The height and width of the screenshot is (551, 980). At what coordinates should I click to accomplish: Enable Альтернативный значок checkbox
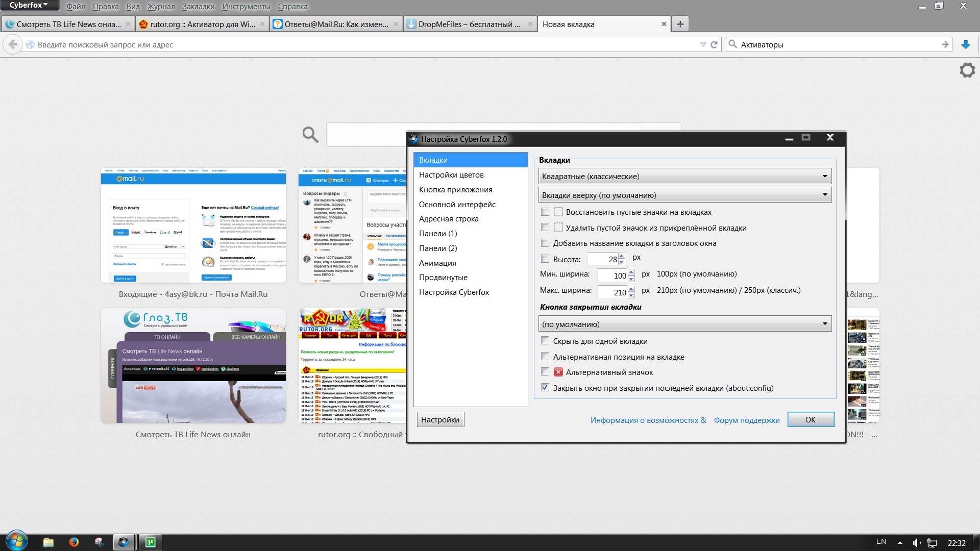coord(545,372)
